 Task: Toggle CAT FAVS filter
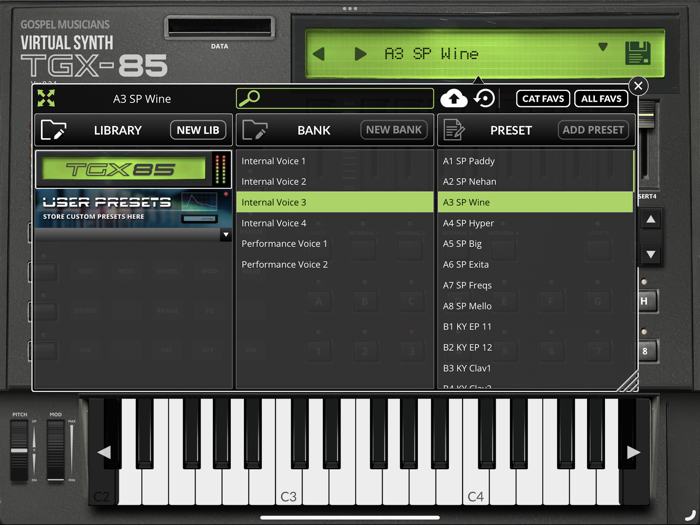[x=543, y=99]
